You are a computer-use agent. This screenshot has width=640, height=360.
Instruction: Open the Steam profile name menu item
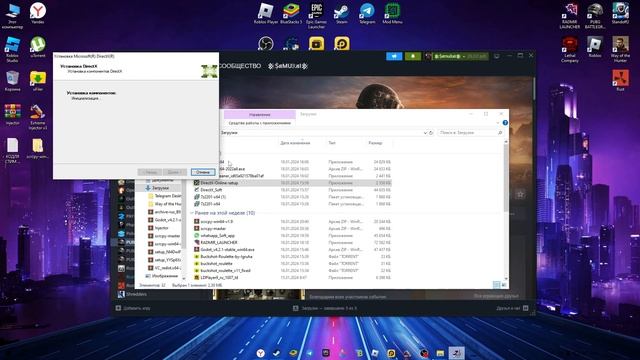[288, 66]
